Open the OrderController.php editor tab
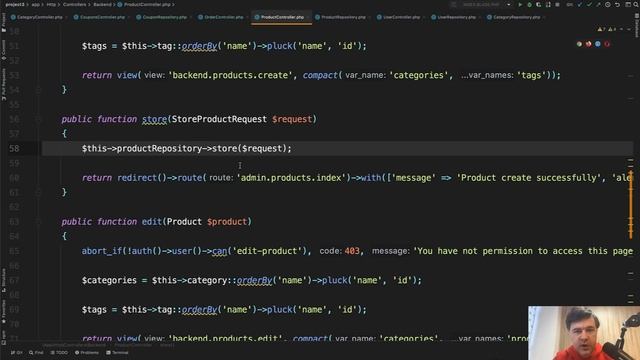This screenshot has width=640, height=360. pyautogui.click(x=221, y=17)
